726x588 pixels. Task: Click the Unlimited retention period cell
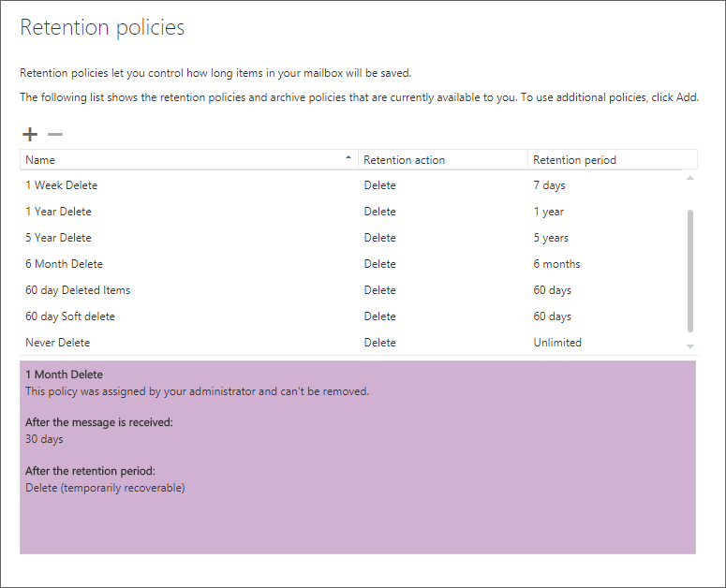557,343
